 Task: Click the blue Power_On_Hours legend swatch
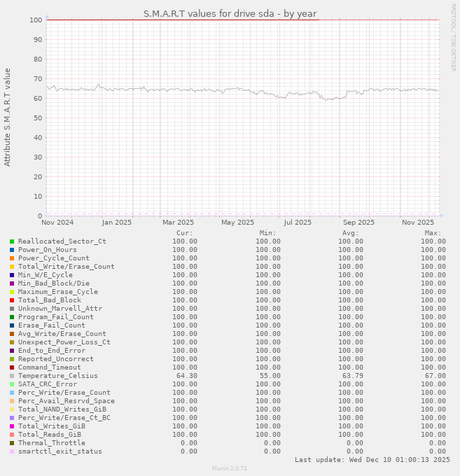pos(12,250)
